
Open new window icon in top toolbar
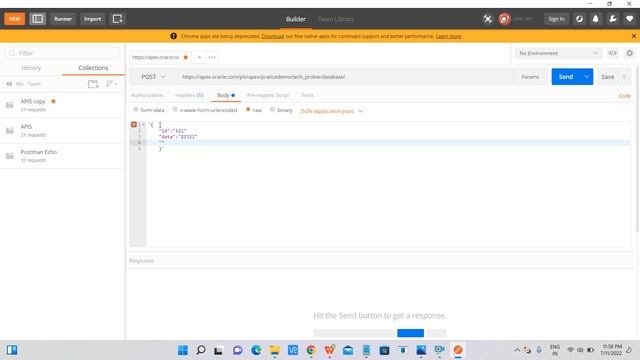(x=118, y=19)
